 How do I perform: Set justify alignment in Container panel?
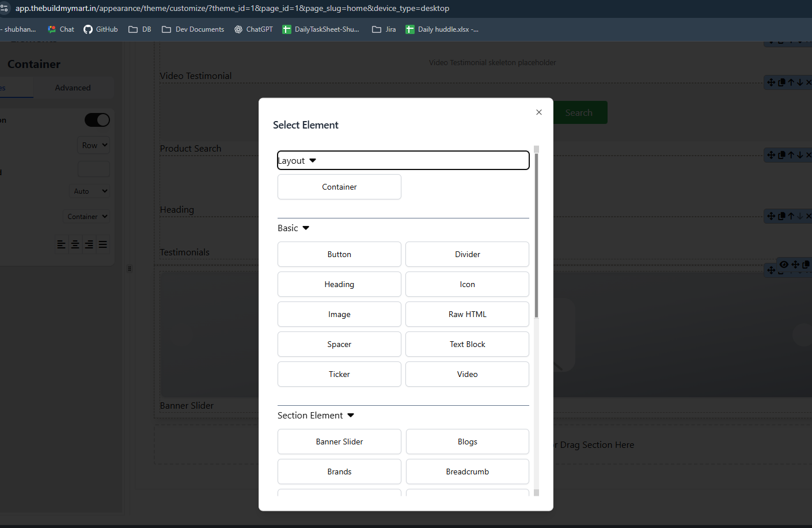click(x=103, y=244)
